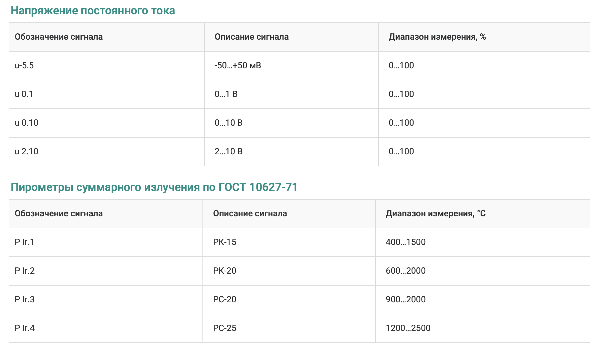Click the 400…1500 range value
This screenshot has height=364, width=595.
click(406, 242)
